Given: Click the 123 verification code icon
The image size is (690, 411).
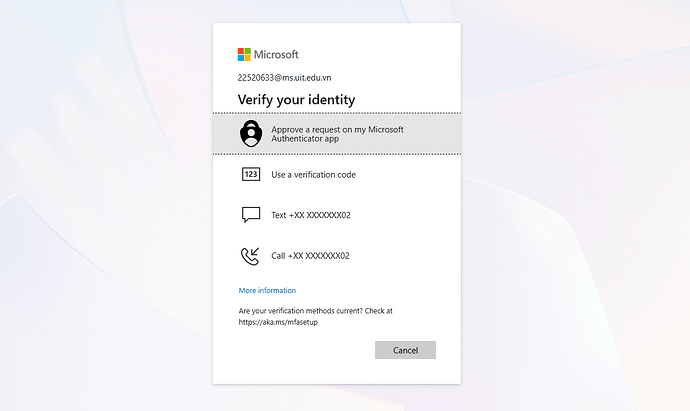Looking at the screenshot, I should point(251,174).
